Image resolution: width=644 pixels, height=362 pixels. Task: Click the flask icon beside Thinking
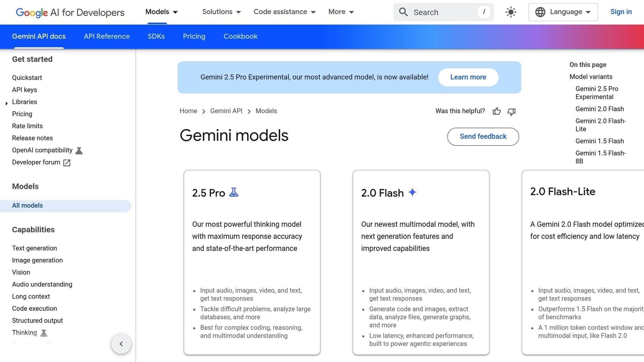point(44,333)
